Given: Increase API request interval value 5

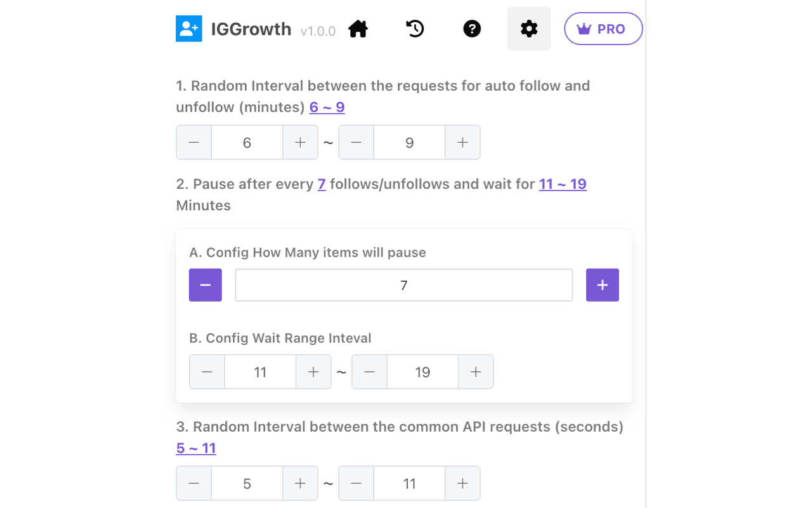Looking at the screenshot, I should click(x=300, y=483).
